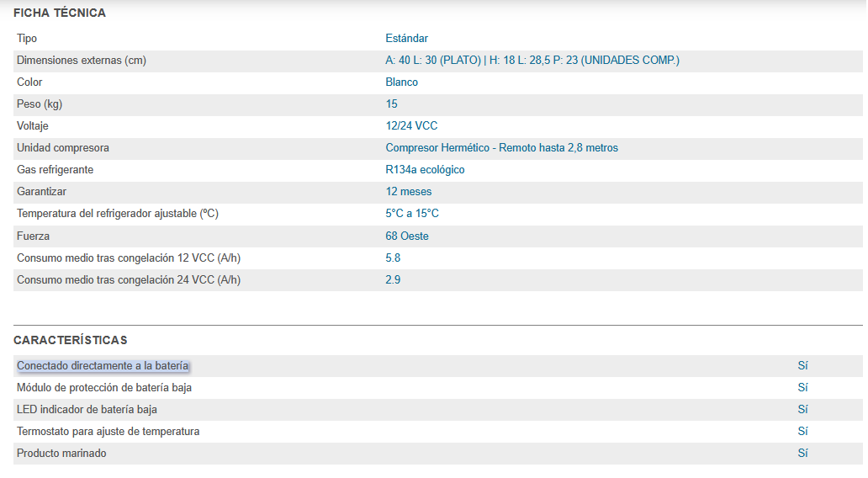The height and width of the screenshot is (478, 868).
Task: Click the 'Termostato para ajuste de temperatura' label
Action: point(108,432)
